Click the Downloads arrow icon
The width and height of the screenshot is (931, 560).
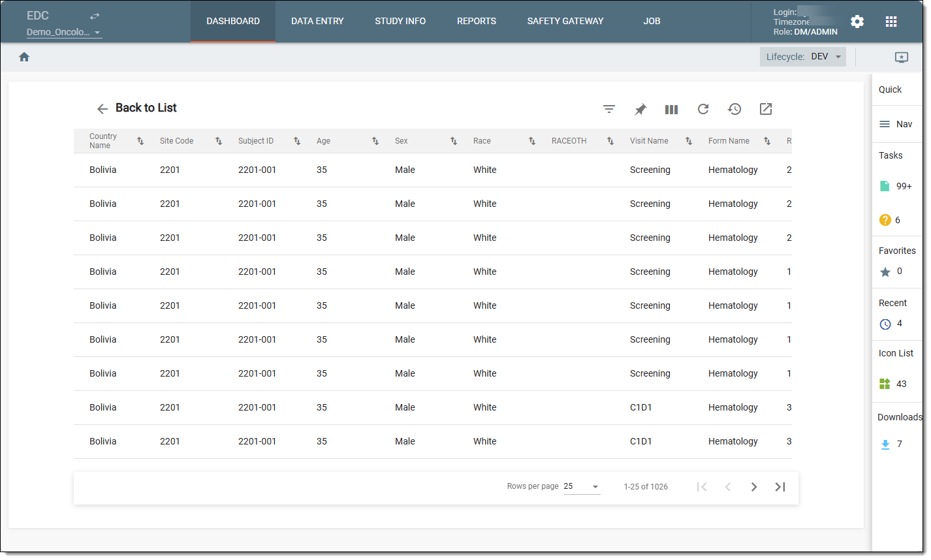(885, 444)
